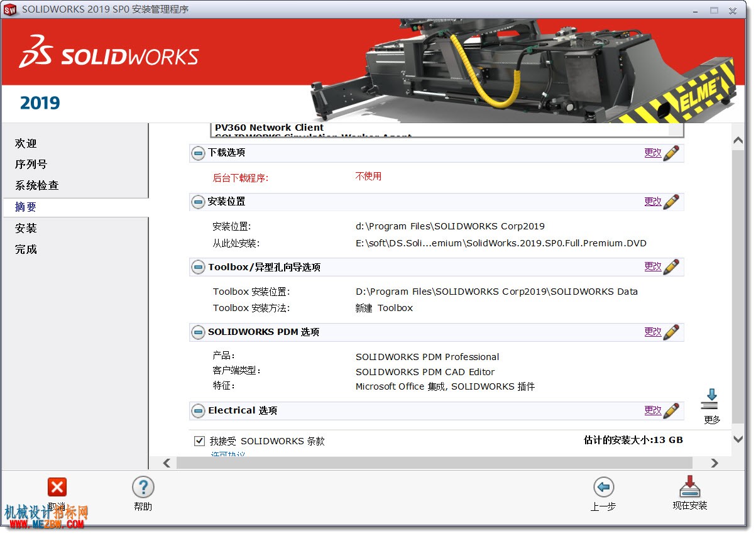The height and width of the screenshot is (536, 756).
Task: Select 摘要 step in sidebar
Action: (x=26, y=207)
